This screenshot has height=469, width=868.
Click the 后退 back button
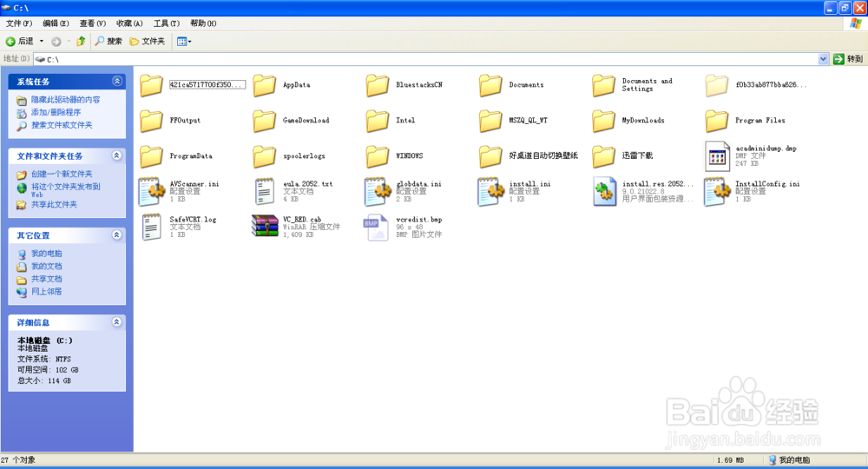click(20, 42)
